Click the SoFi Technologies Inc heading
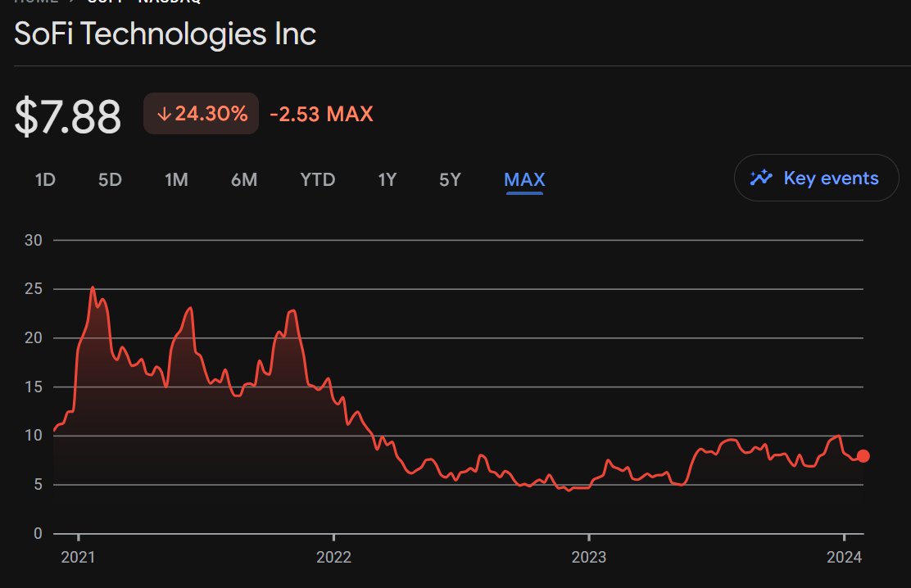This screenshot has width=911, height=588. 165,35
